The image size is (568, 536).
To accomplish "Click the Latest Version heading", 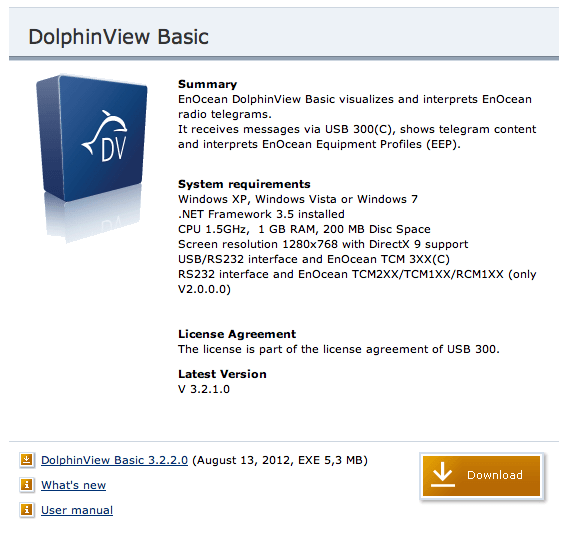I will [222, 374].
